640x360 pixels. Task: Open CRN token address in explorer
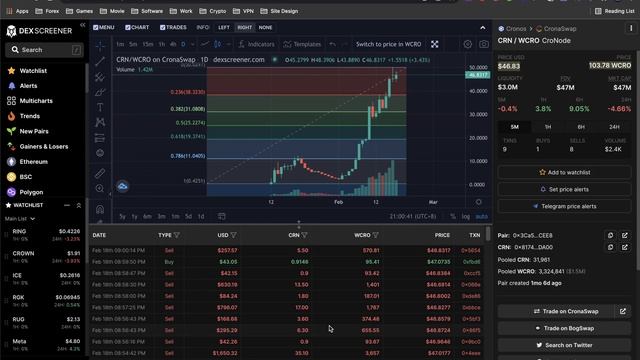[624, 247]
